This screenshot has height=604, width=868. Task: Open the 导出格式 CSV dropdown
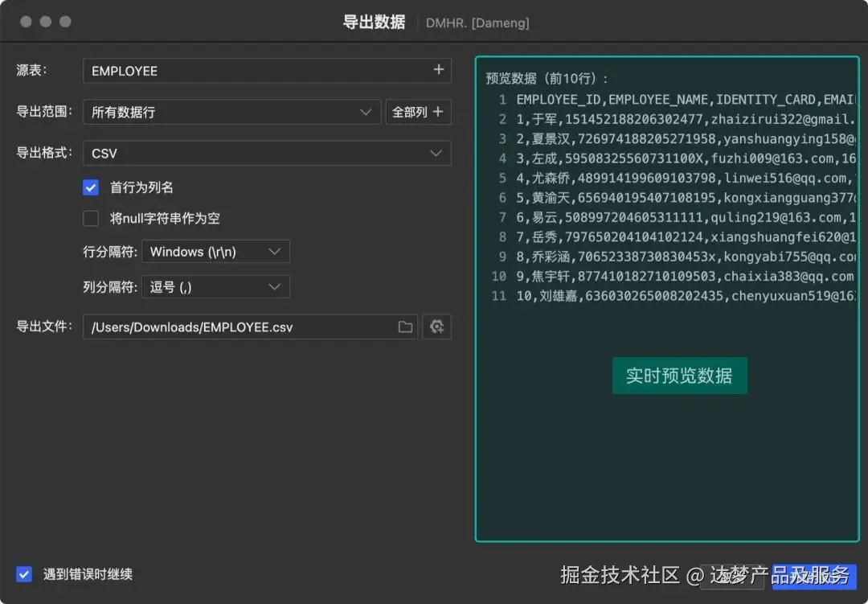click(267, 153)
